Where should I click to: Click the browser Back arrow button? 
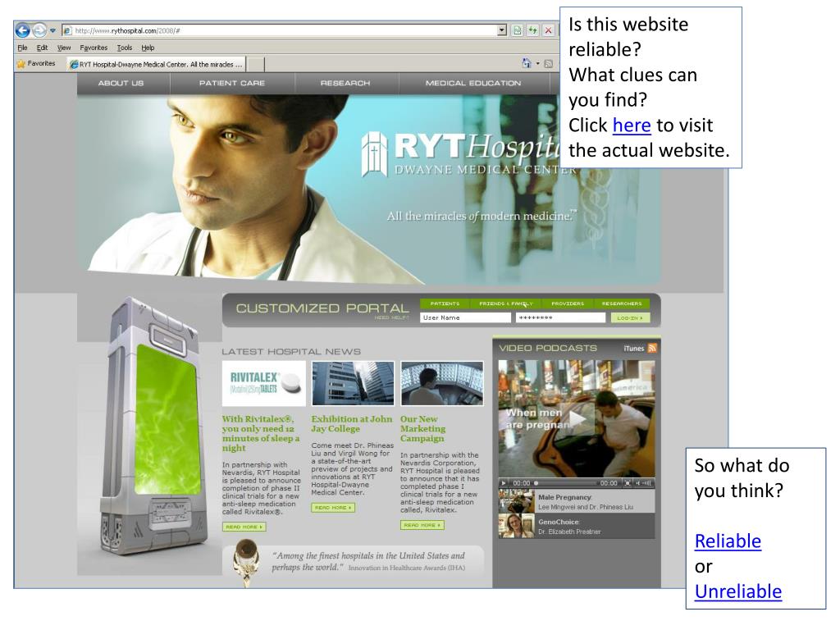point(22,30)
